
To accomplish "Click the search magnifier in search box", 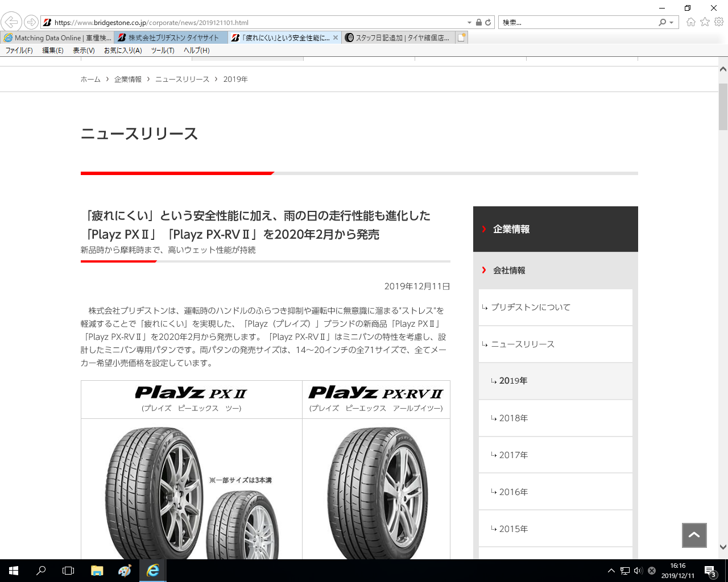I will tap(662, 23).
